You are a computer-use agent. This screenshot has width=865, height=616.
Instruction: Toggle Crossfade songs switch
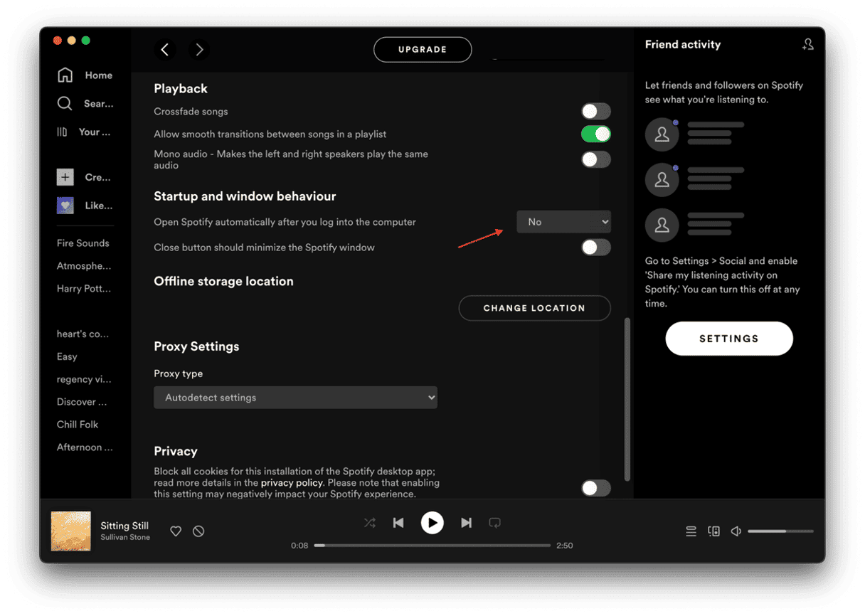pyautogui.click(x=595, y=112)
